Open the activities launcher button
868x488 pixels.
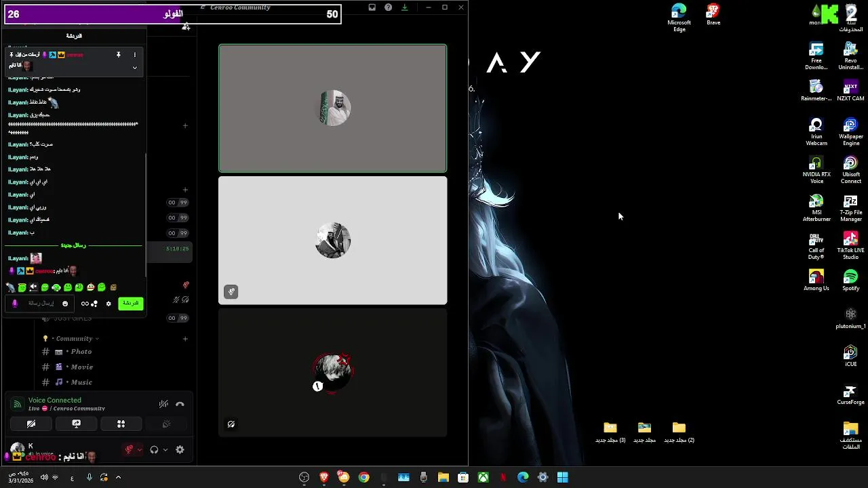pos(121,424)
